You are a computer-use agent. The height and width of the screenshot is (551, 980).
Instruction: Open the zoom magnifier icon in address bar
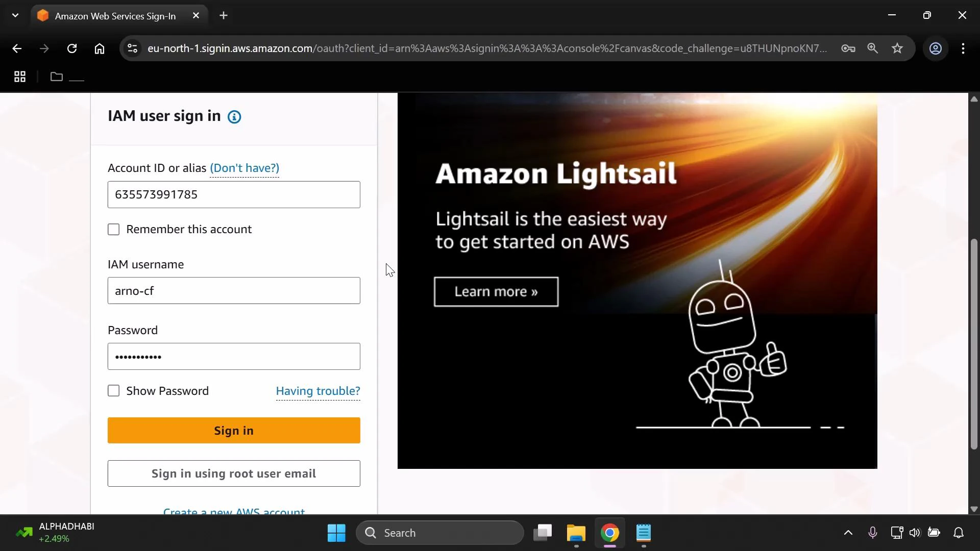click(873, 48)
